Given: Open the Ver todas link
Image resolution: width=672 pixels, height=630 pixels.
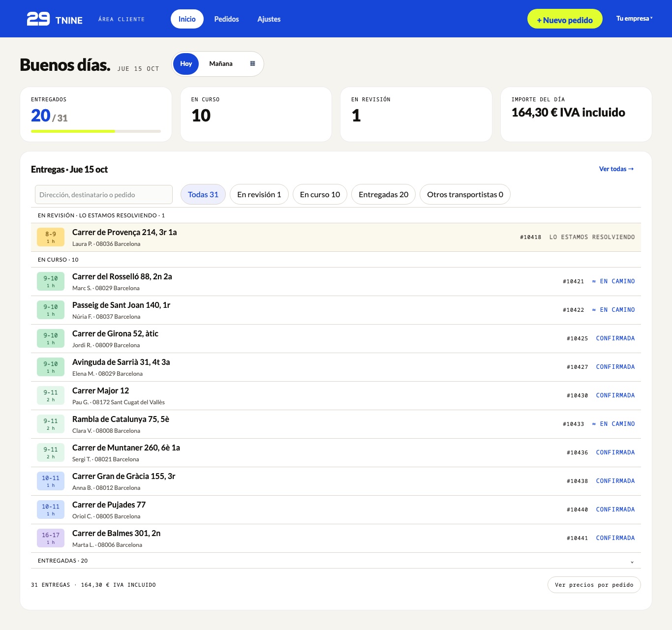Looking at the screenshot, I should [x=616, y=169].
